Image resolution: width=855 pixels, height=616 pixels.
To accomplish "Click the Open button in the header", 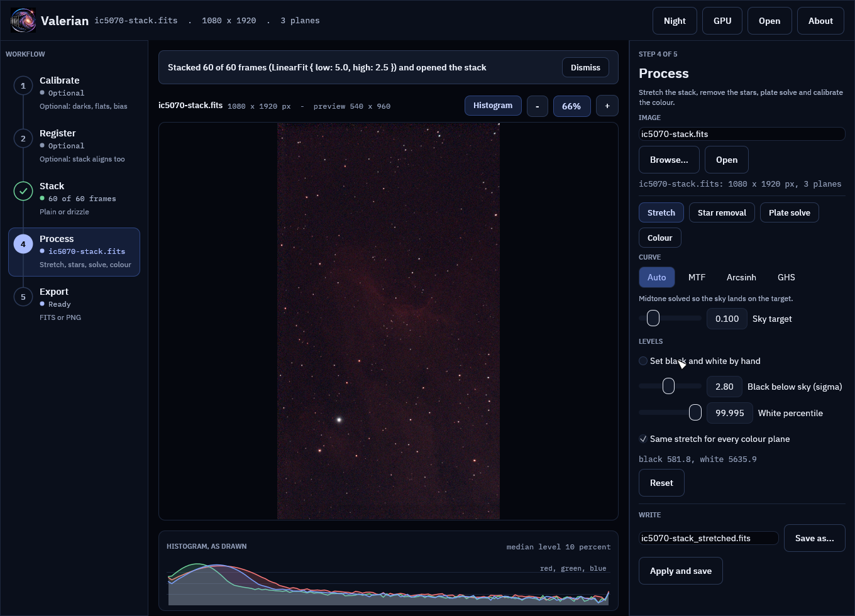I will [769, 21].
